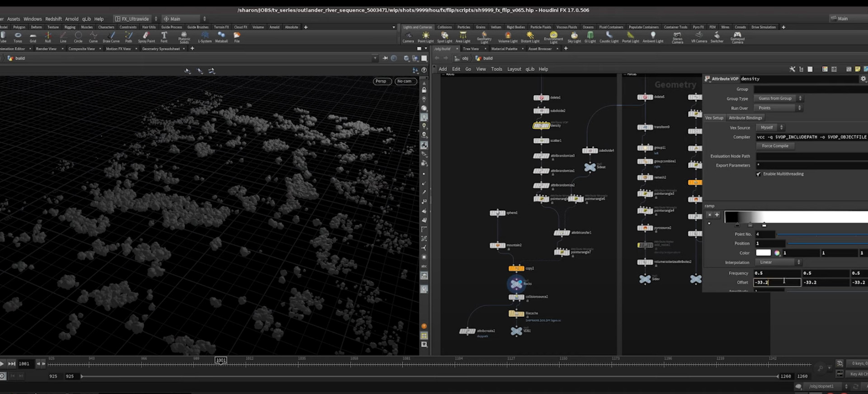Viewport: 868px width, 394px height.
Task: Click the density Attribute VOP node
Action: (x=541, y=126)
